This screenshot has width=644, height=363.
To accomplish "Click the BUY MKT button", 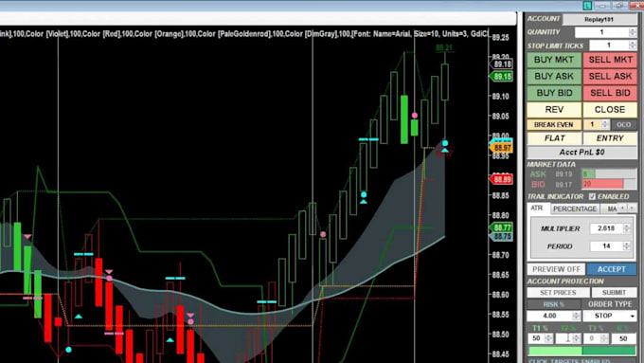I will coord(554,60).
